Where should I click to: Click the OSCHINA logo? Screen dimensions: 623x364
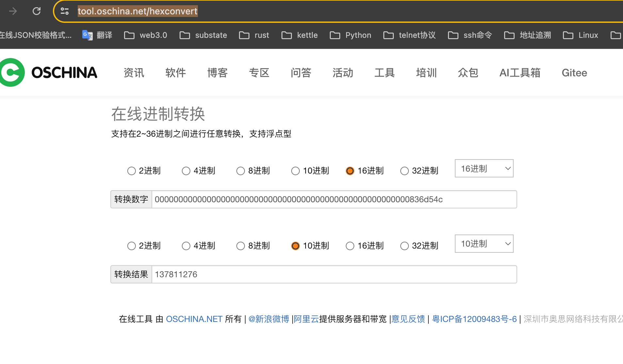click(49, 72)
